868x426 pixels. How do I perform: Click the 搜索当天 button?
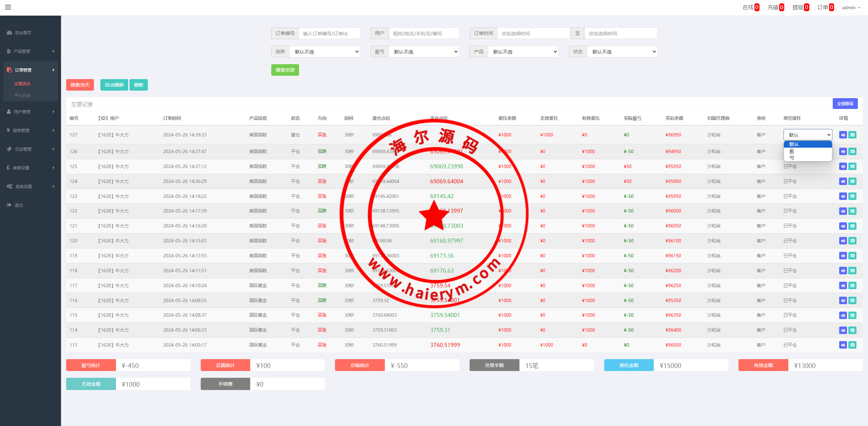[x=80, y=85]
